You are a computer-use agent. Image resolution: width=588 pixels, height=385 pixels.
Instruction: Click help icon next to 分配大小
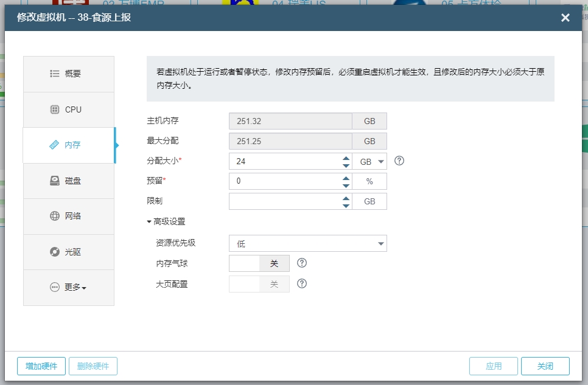coord(399,161)
